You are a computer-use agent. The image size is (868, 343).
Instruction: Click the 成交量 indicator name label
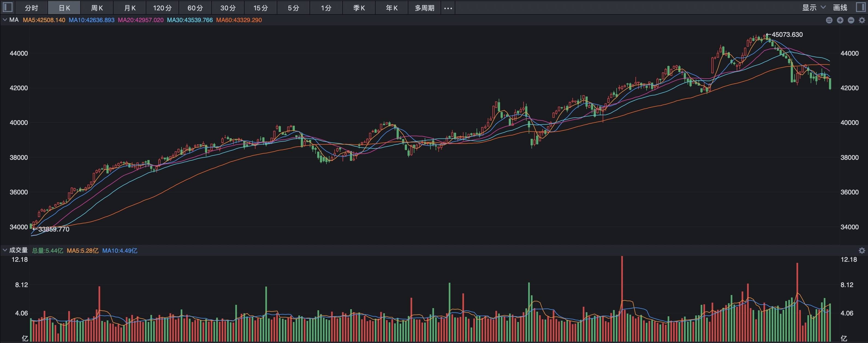pyautogui.click(x=18, y=250)
